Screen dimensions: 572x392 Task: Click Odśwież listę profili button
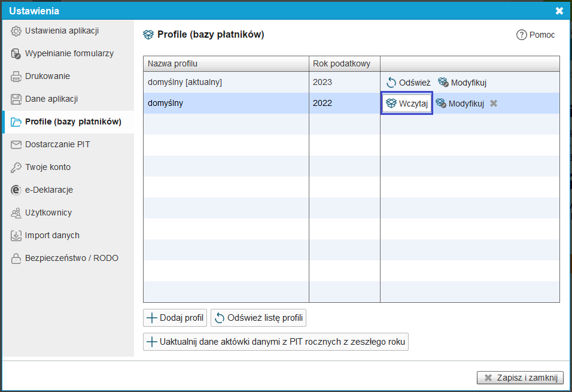[x=258, y=318]
